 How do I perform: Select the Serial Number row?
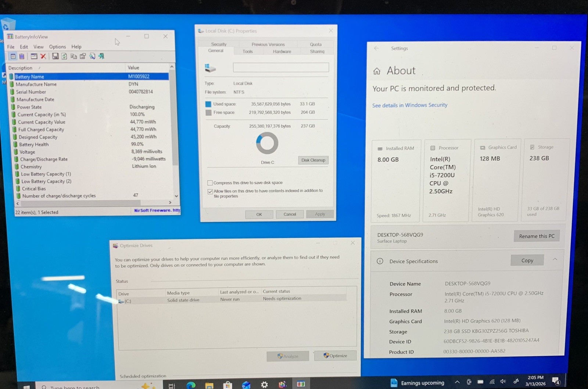point(89,92)
